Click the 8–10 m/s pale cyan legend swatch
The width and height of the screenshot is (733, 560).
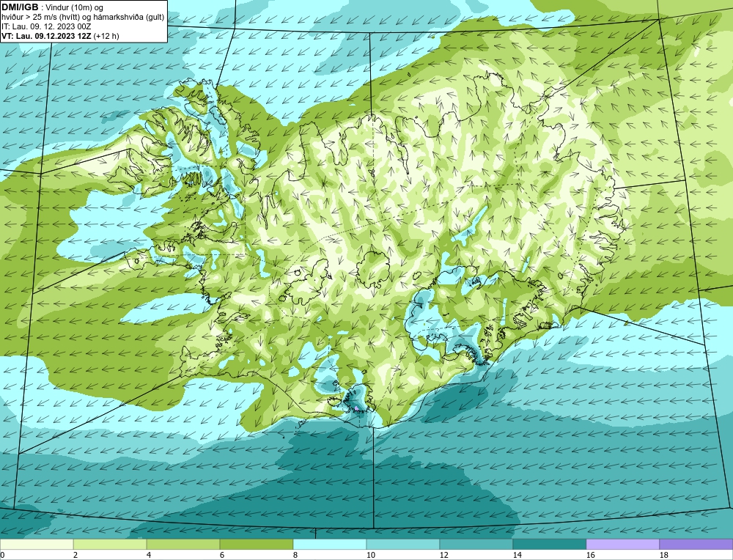coord(330,545)
